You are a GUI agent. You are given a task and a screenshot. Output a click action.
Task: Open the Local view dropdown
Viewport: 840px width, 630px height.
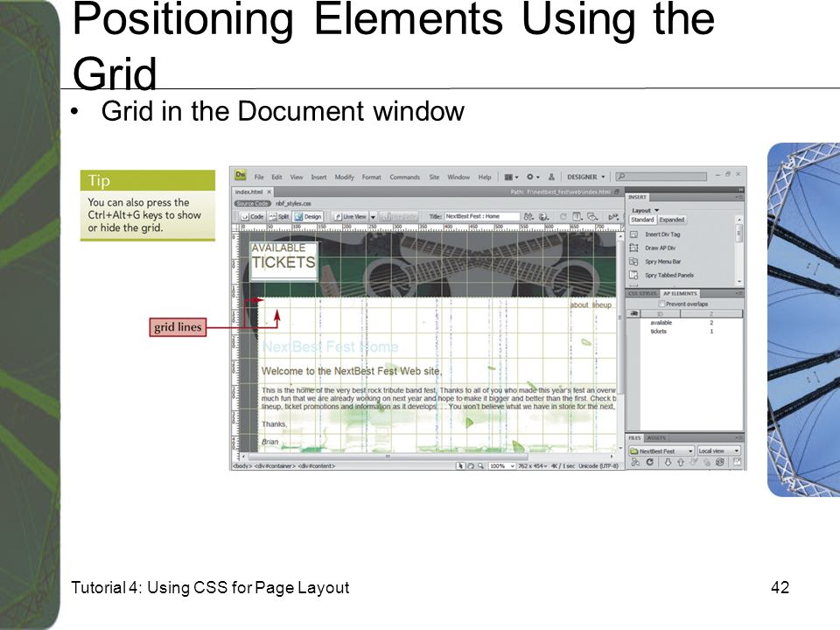tap(719, 451)
